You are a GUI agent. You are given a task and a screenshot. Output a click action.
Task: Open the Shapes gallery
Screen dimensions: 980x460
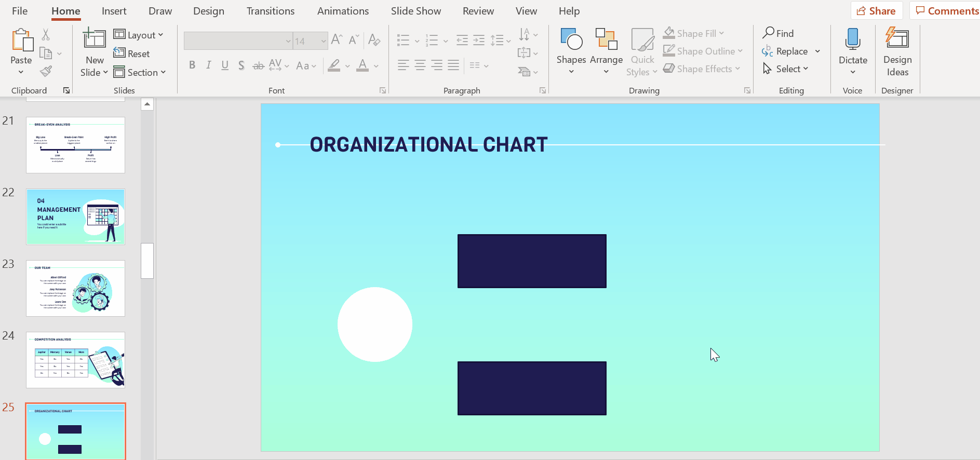(x=571, y=51)
